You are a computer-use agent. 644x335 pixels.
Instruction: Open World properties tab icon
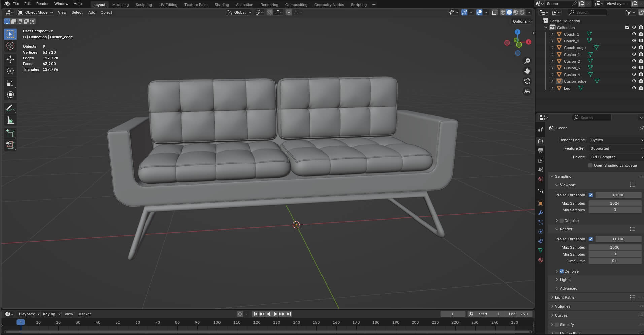(541, 179)
